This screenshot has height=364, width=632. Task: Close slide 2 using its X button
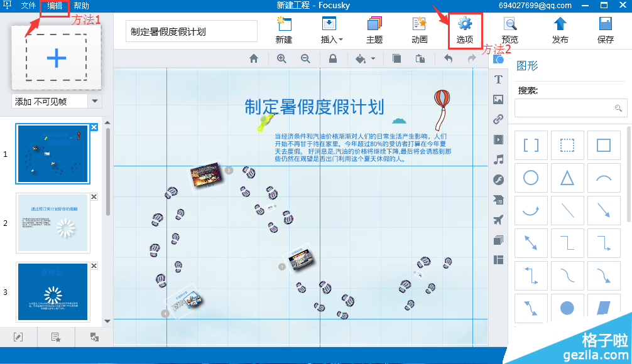point(94,196)
